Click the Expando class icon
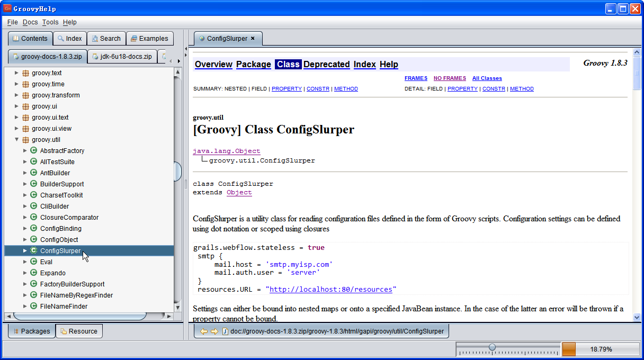This screenshot has height=360, width=644. point(34,273)
